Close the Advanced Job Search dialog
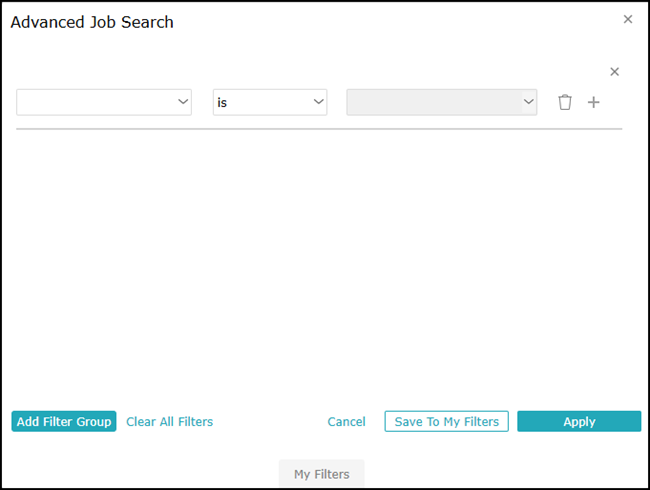650x490 pixels. tap(628, 19)
